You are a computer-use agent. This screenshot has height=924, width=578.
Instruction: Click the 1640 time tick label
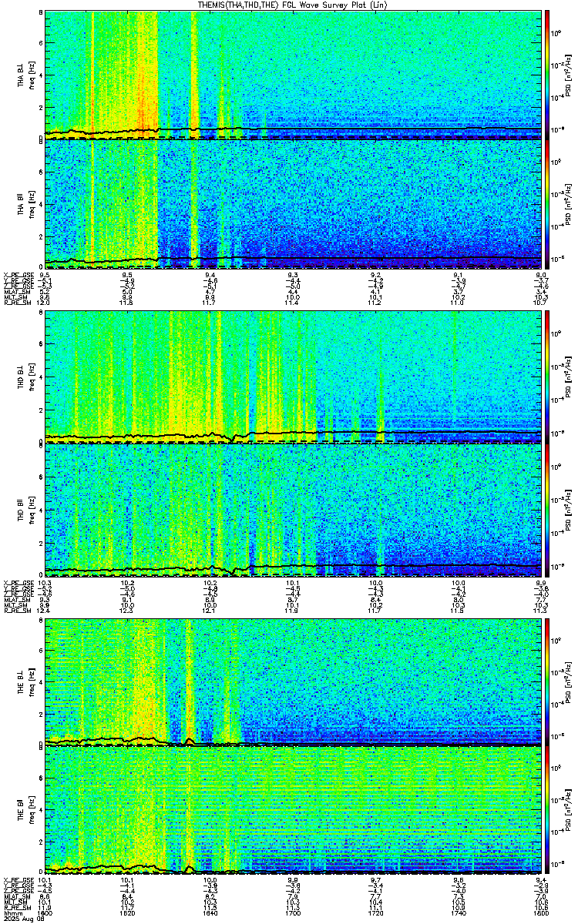pos(210,913)
